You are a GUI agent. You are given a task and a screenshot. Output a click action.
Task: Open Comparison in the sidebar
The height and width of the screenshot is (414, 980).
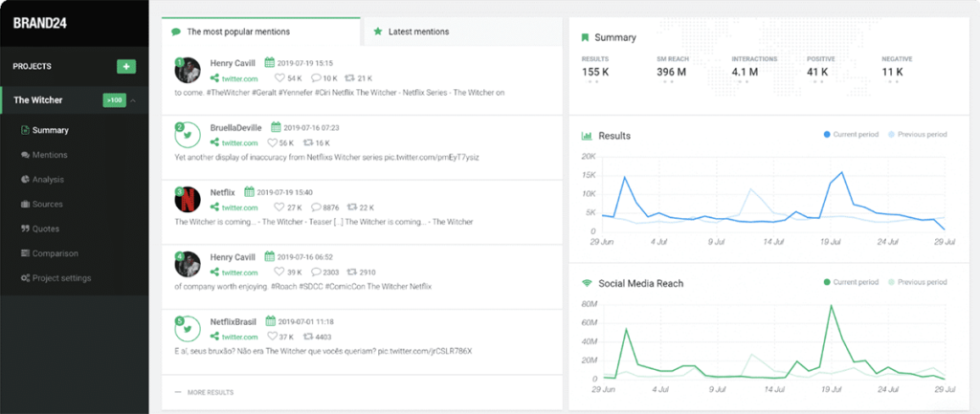(56, 253)
